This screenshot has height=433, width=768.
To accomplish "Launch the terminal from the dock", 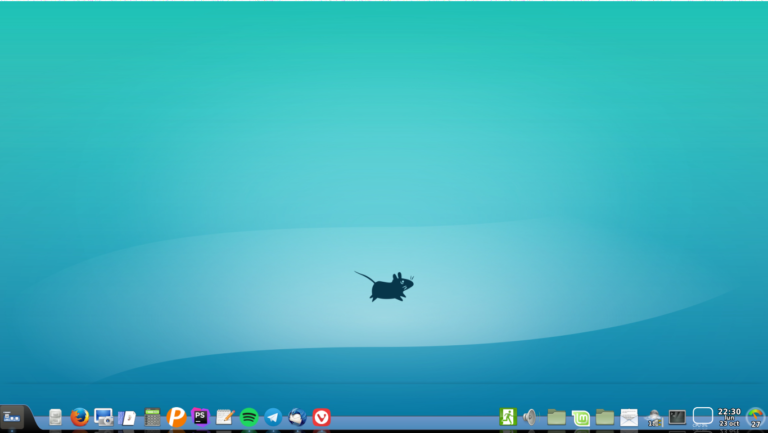I will pyautogui.click(x=677, y=417).
